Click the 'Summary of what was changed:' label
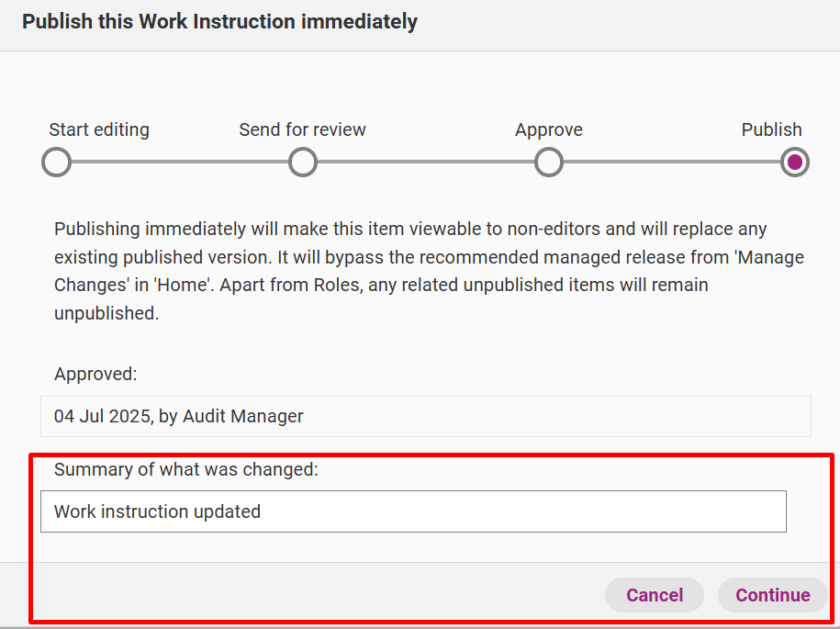Screen dimensions: 840x629 185,469
